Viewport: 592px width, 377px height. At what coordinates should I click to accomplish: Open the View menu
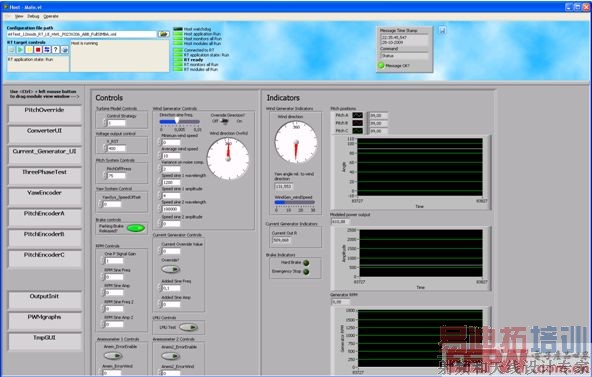19,16
